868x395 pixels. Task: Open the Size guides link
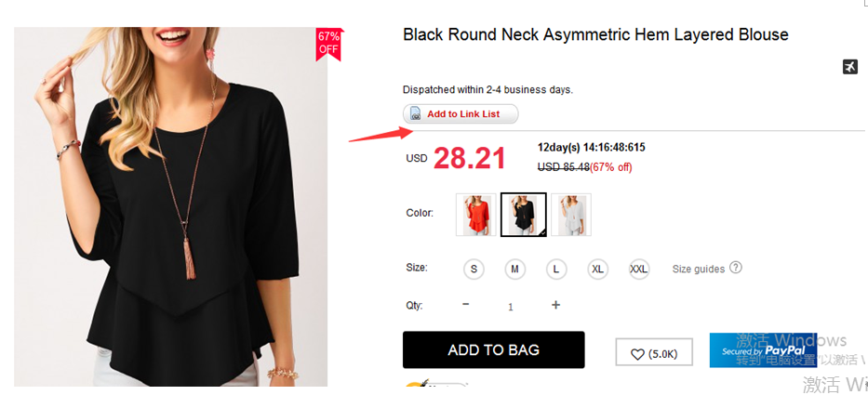(698, 269)
